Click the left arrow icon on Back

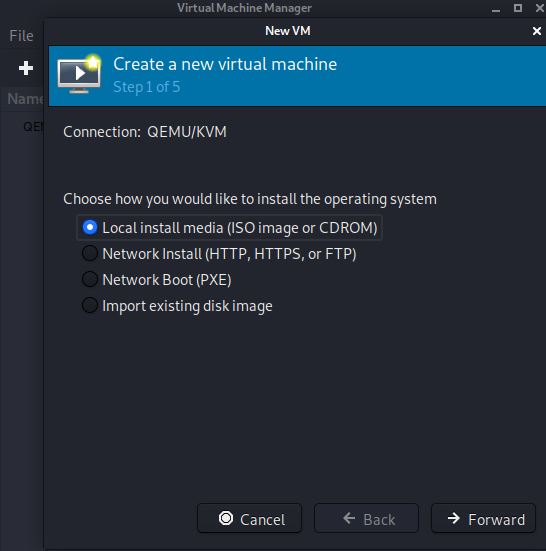(349, 518)
